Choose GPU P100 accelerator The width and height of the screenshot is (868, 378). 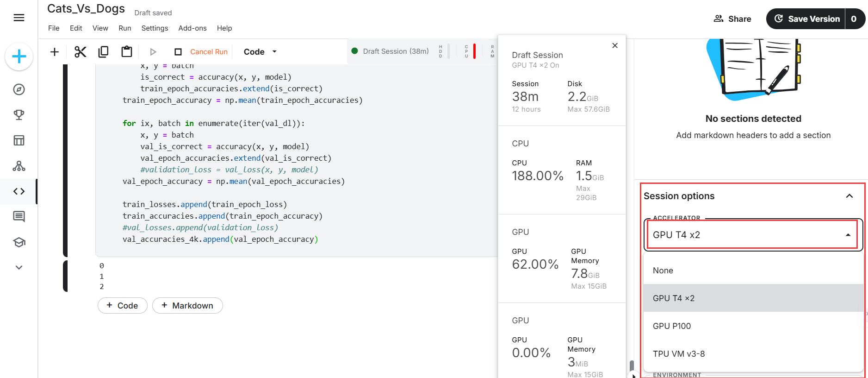pyautogui.click(x=672, y=326)
